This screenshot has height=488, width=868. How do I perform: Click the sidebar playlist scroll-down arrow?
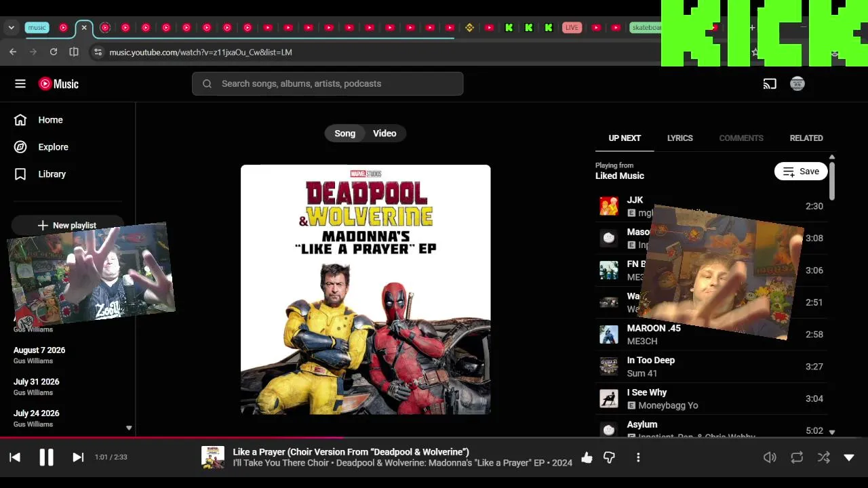[x=129, y=428]
